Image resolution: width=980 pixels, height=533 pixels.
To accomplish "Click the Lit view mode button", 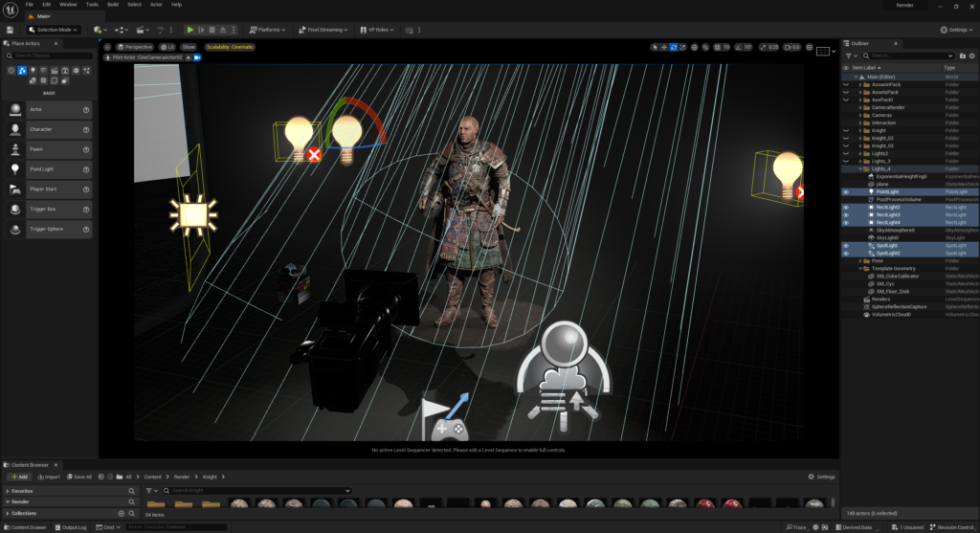I will tap(167, 47).
